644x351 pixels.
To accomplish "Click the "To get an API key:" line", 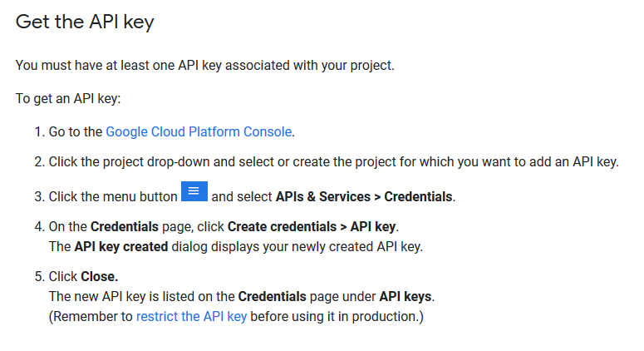I will tap(68, 98).
